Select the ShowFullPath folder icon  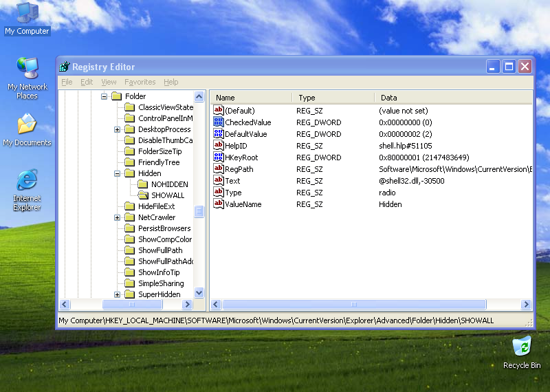pyautogui.click(x=130, y=250)
